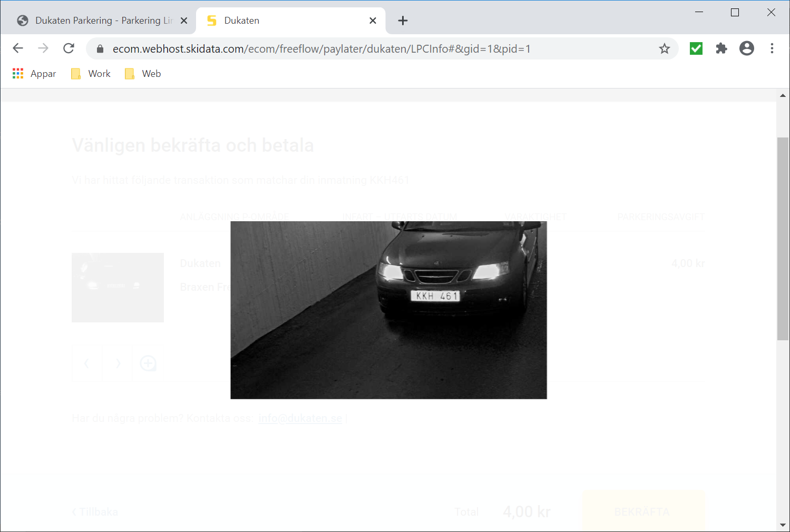Click the browser forward arrow
Screen dimensions: 790x532
coord(43,48)
